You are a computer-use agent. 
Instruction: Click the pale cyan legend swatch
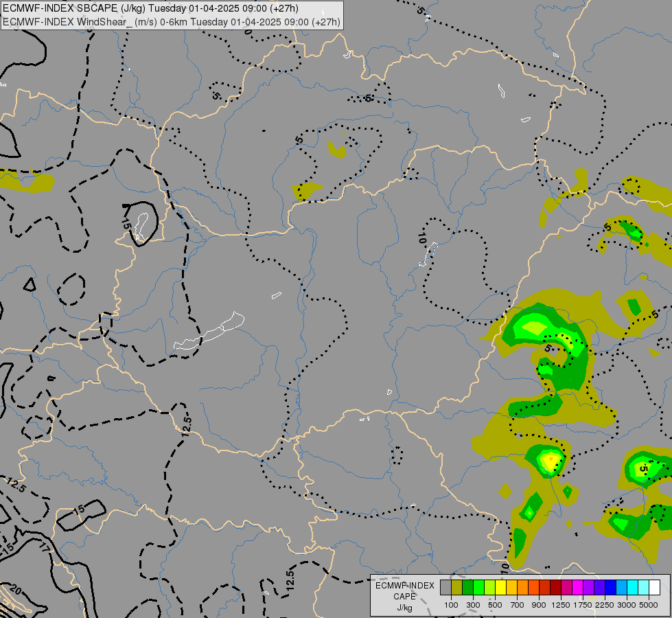pyautogui.click(x=643, y=588)
